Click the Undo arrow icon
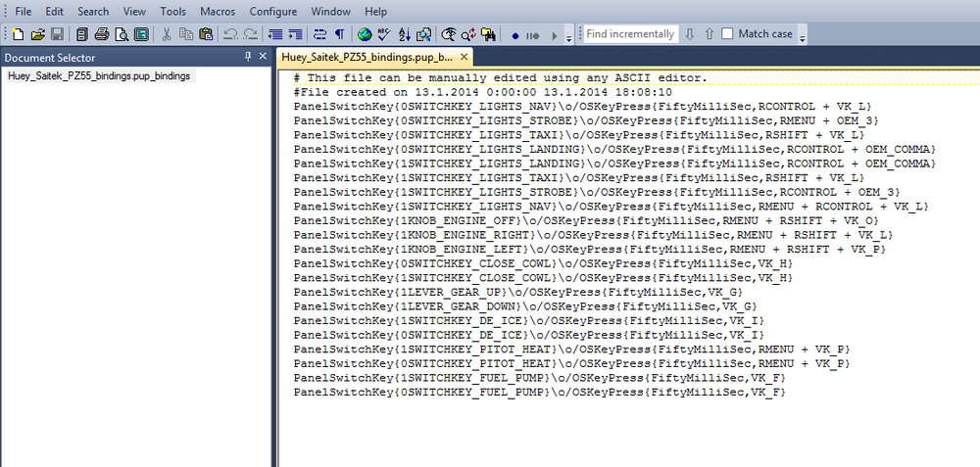 pos(230,34)
